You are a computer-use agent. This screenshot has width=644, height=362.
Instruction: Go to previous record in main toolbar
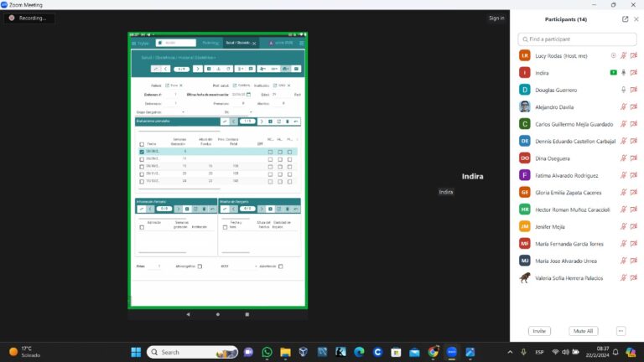[x=166, y=69]
